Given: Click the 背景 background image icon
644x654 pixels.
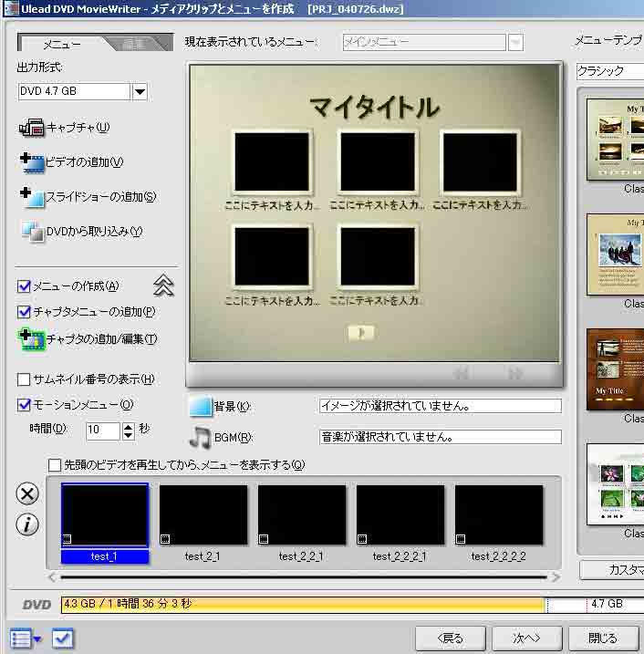Looking at the screenshot, I should [x=199, y=407].
